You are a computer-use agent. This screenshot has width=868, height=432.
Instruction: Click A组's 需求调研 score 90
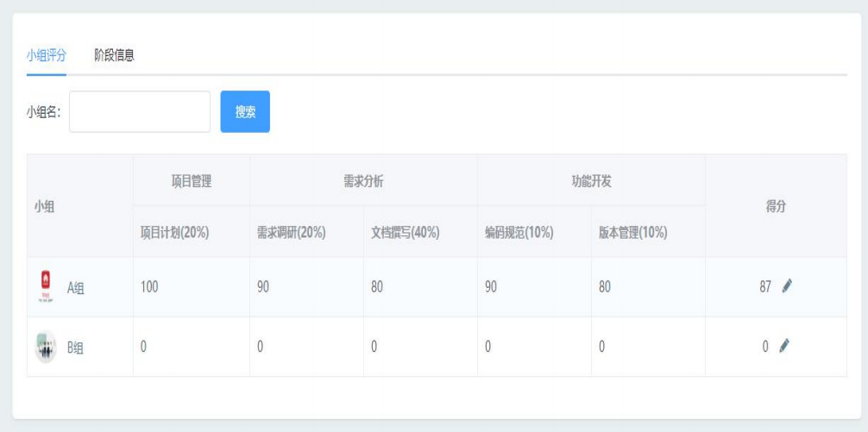pos(263,287)
